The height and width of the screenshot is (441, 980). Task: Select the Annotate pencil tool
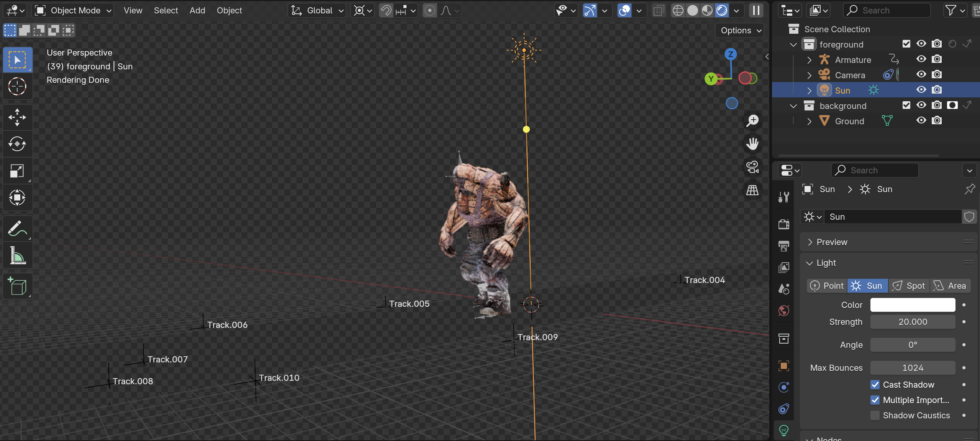coord(17,229)
